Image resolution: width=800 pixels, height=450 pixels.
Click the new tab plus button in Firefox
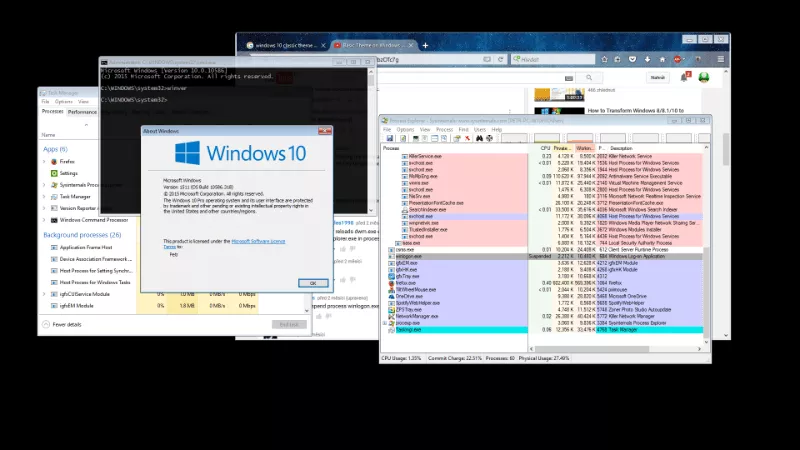click(425, 45)
